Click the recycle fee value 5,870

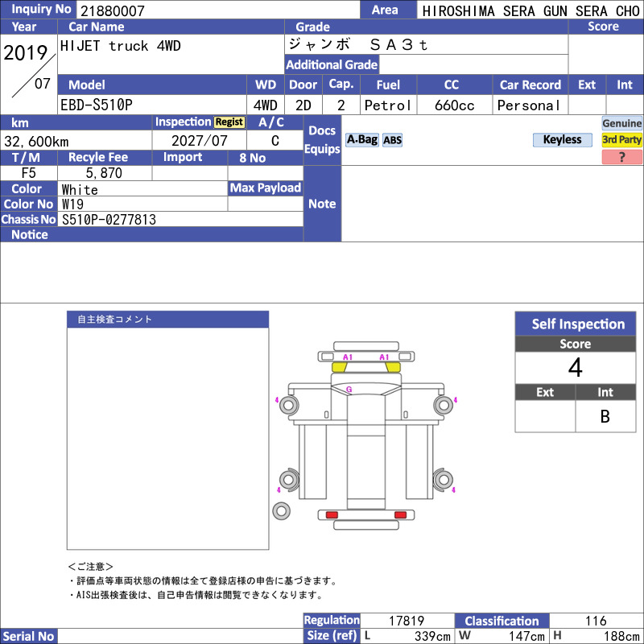(x=104, y=173)
